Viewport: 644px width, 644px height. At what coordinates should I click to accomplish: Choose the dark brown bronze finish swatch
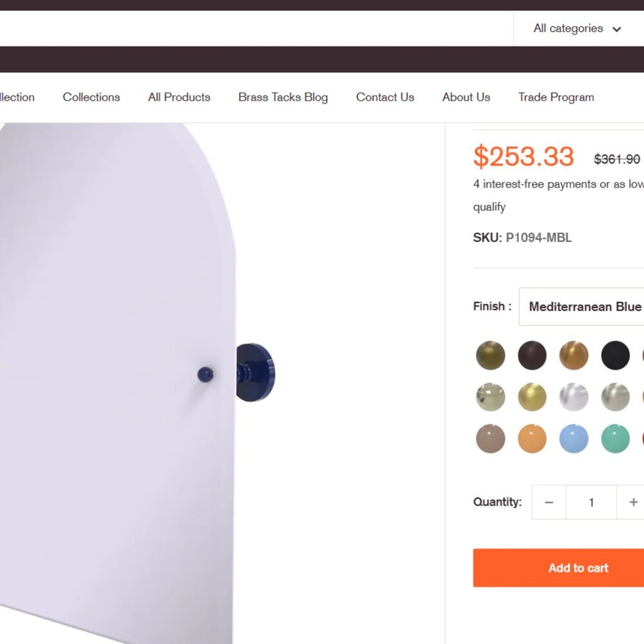pos(532,355)
